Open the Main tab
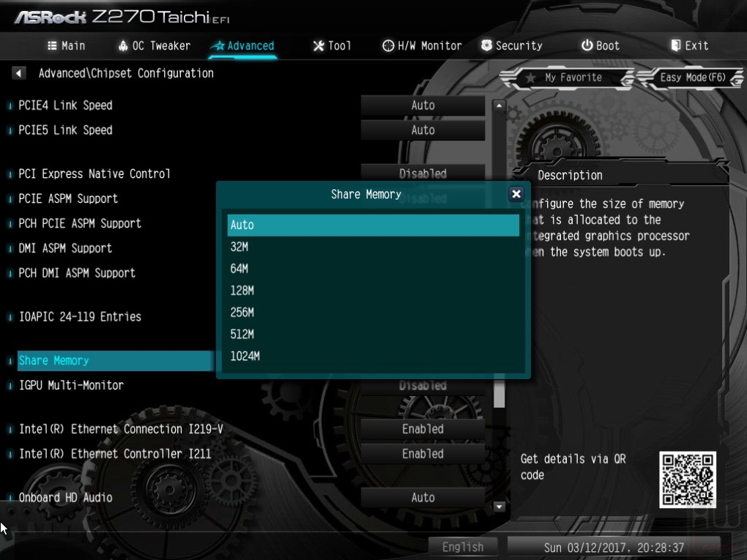Viewport: 747px width, 560px height. pyautogui.click(x=66, y=45)
